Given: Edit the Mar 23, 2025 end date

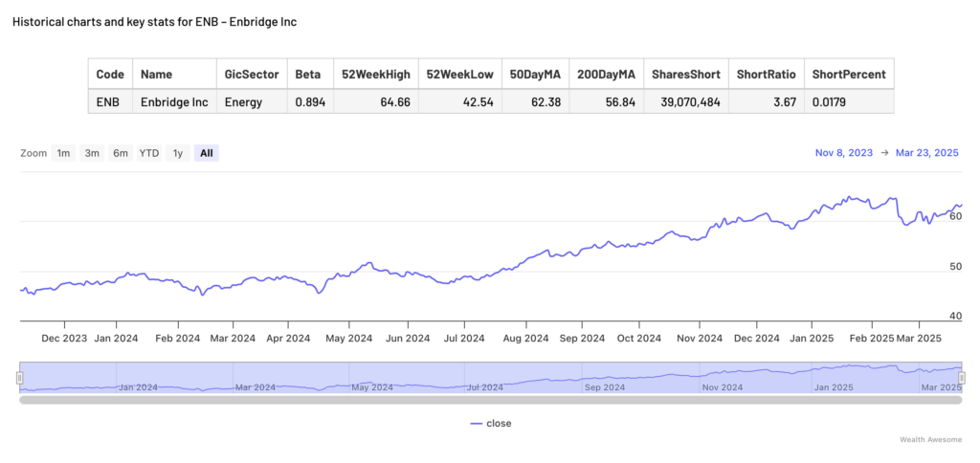Looking at the screenshot, I should 927,153.
